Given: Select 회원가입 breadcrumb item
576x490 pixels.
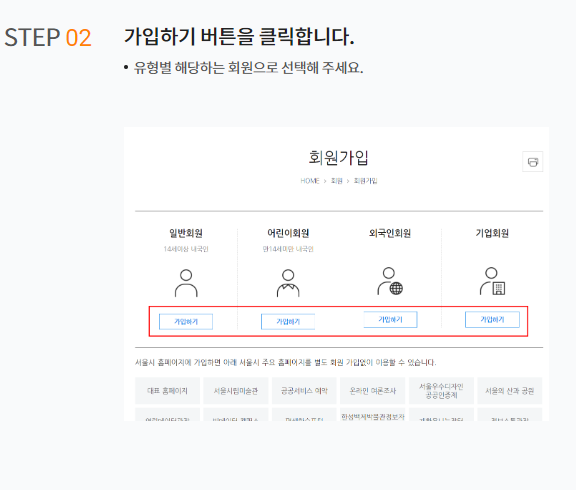Looking at the screenshot, I should click(366, 181).
